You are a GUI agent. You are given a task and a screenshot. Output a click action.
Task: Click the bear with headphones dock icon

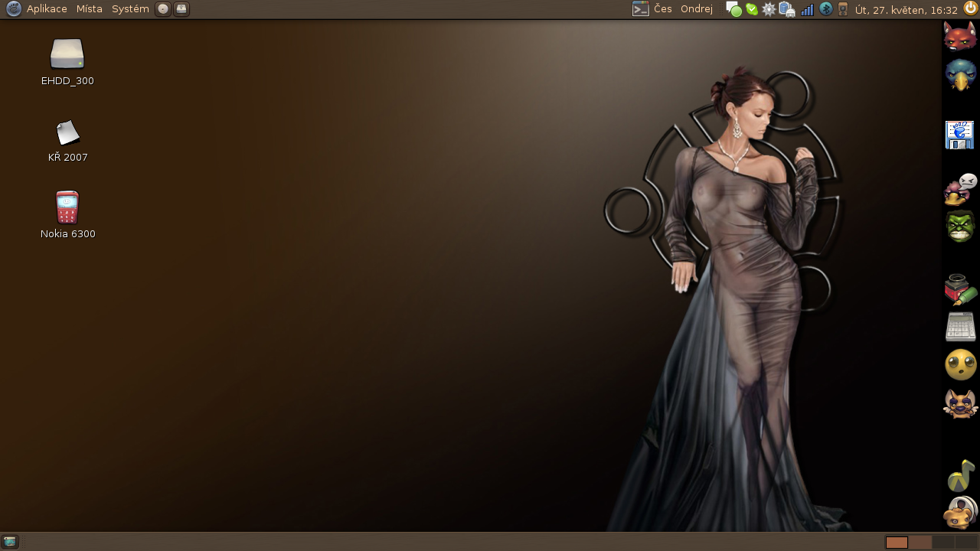click(960, 513)
